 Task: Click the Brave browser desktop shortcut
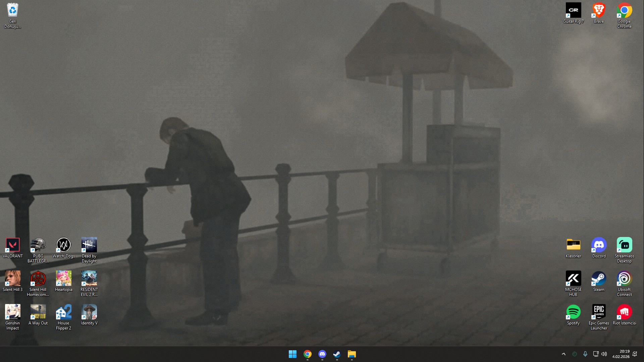[x=599, y=11]
